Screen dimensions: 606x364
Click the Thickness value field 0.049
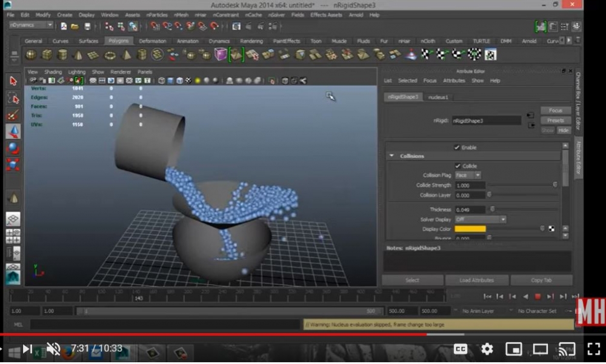click(470, 210)
